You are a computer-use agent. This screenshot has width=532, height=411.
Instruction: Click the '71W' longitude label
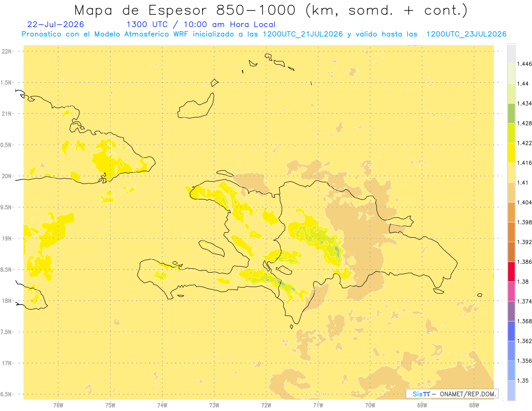coord(318,405)
